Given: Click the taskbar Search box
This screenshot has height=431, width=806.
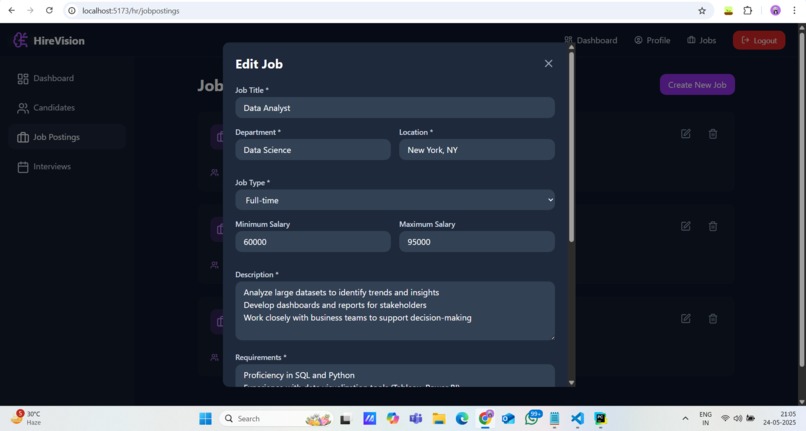Looking at the screenshot, I should 277,419.
